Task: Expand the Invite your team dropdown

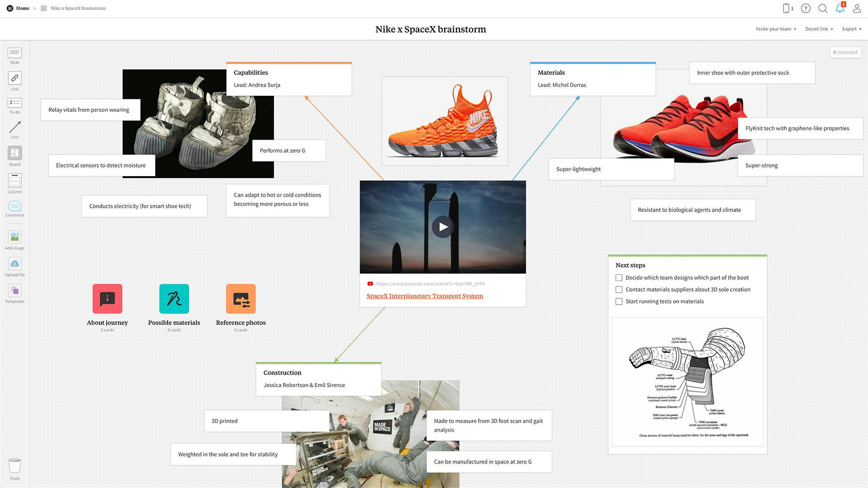Action: pos(776,29)
